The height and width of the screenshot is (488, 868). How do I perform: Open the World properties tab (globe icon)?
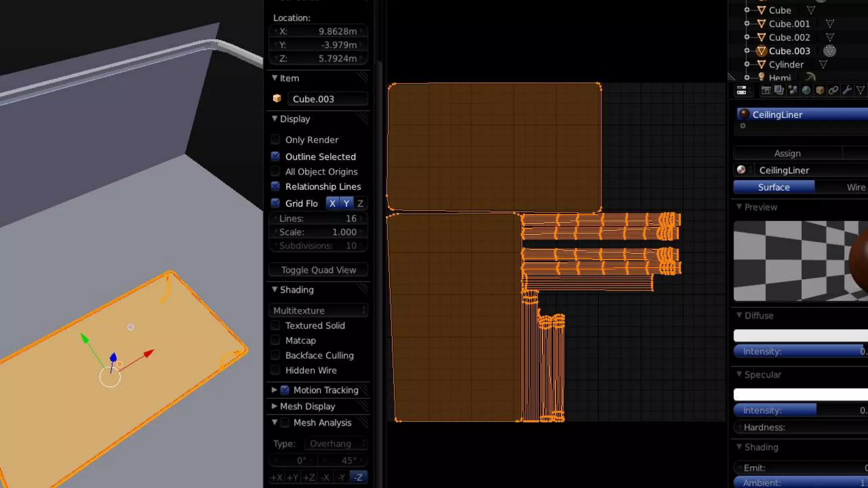point(806,90)
